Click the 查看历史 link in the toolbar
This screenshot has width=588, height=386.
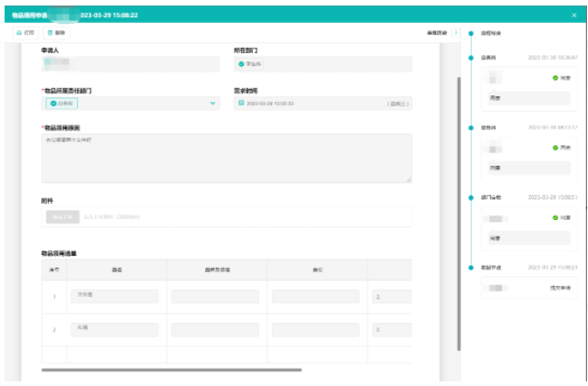click(x=438, y=32)
